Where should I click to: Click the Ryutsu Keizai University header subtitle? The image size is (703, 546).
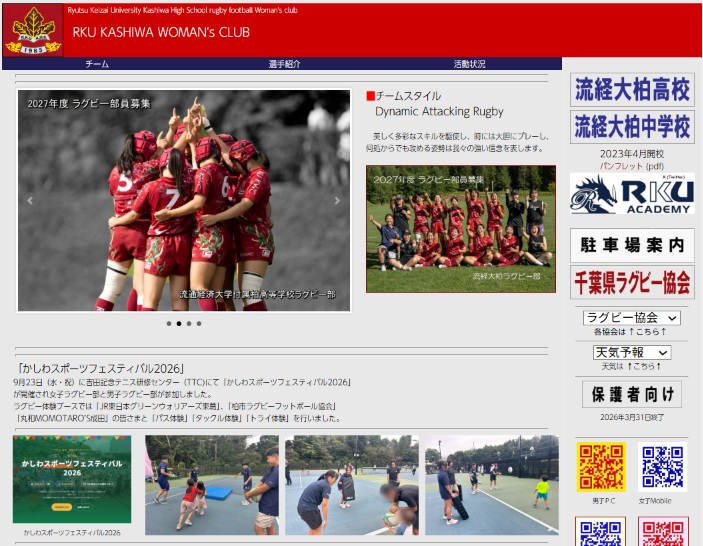[182, 10]
